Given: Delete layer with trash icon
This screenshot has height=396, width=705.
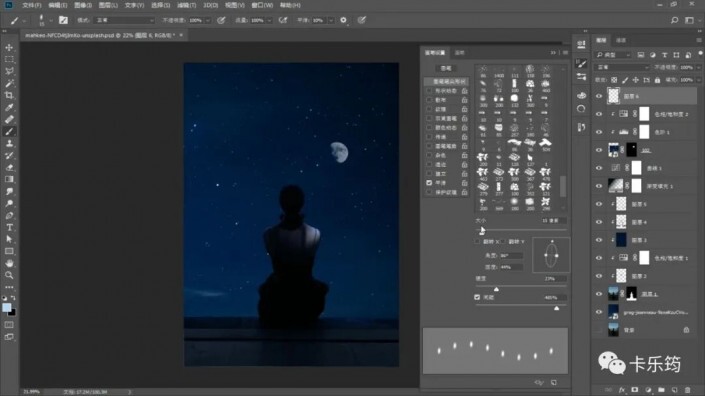Looking at the screenshot, I should pos(687,390).
